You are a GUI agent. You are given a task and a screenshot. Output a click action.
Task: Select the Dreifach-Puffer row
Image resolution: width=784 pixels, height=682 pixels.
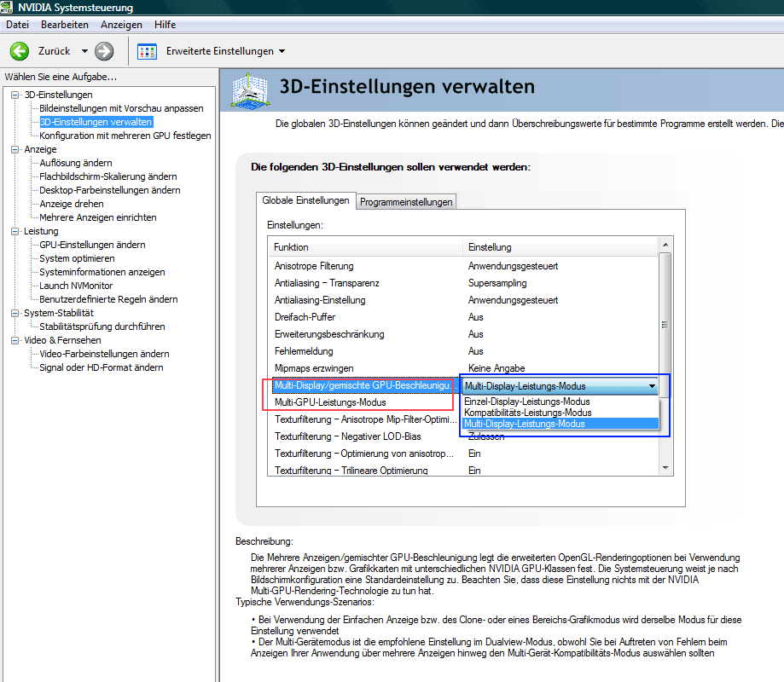(x=462, y=317)
